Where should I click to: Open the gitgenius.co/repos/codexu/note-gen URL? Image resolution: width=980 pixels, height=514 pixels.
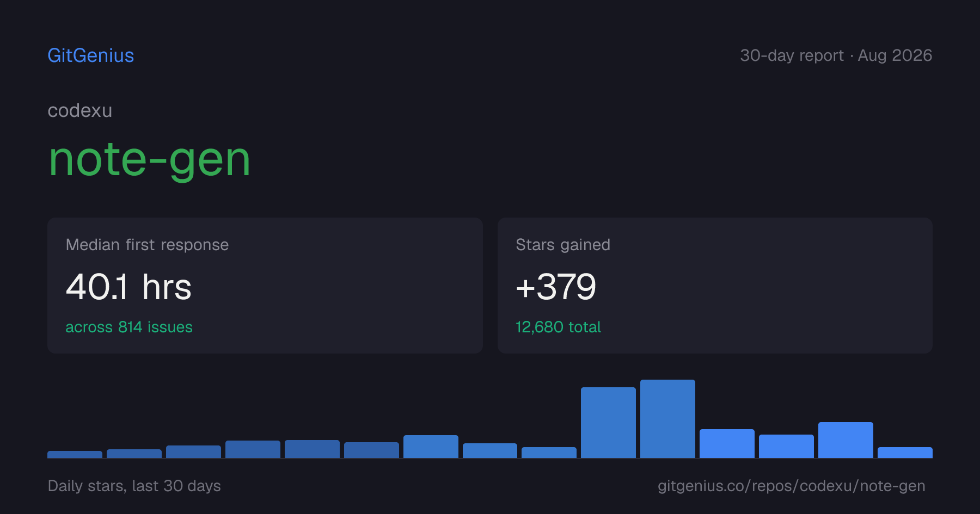pyautogui.click(x=791, y=486)
